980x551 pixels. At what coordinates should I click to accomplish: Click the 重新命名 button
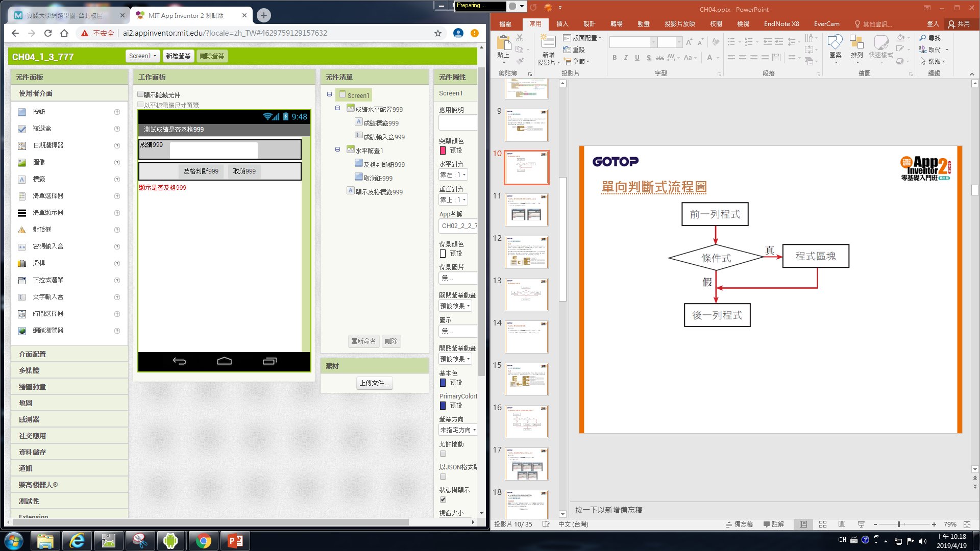click(363, 341)
